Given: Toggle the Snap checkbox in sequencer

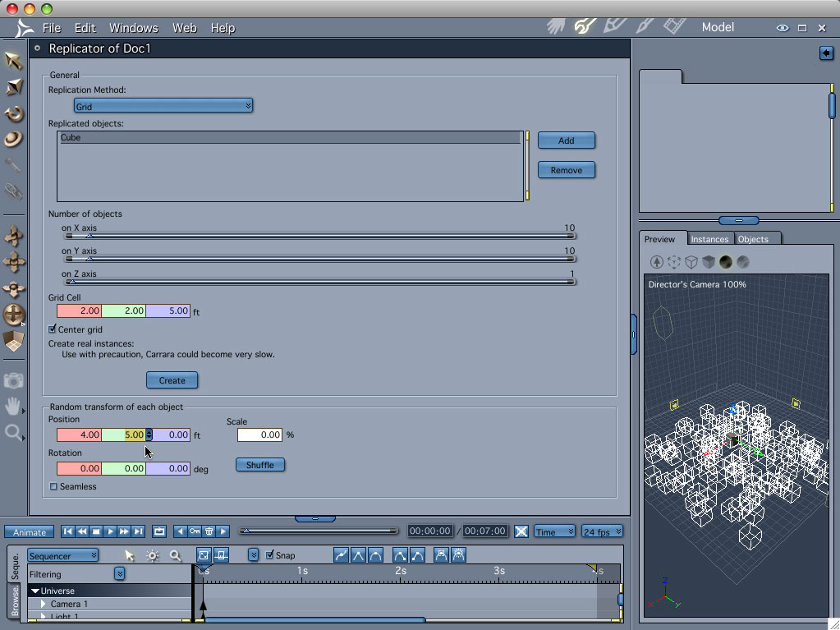Looking at the screenshot, I should pos(270,556).
